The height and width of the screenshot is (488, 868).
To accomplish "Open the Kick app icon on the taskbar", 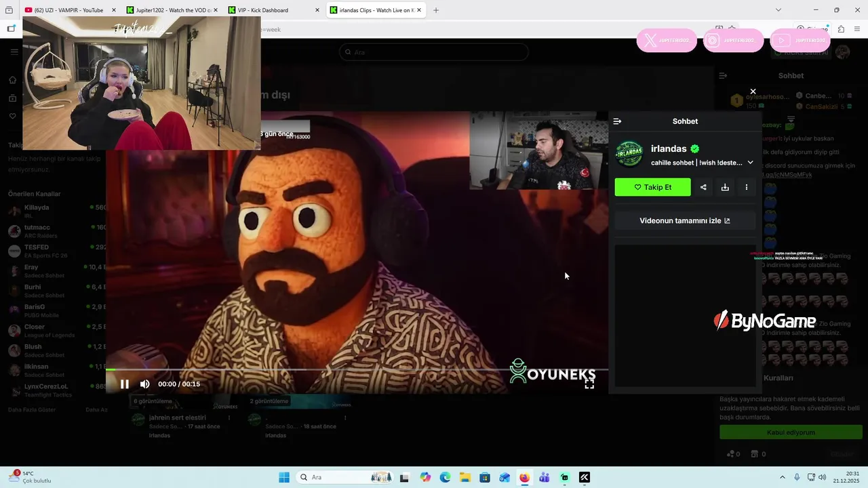I will 585,477.
